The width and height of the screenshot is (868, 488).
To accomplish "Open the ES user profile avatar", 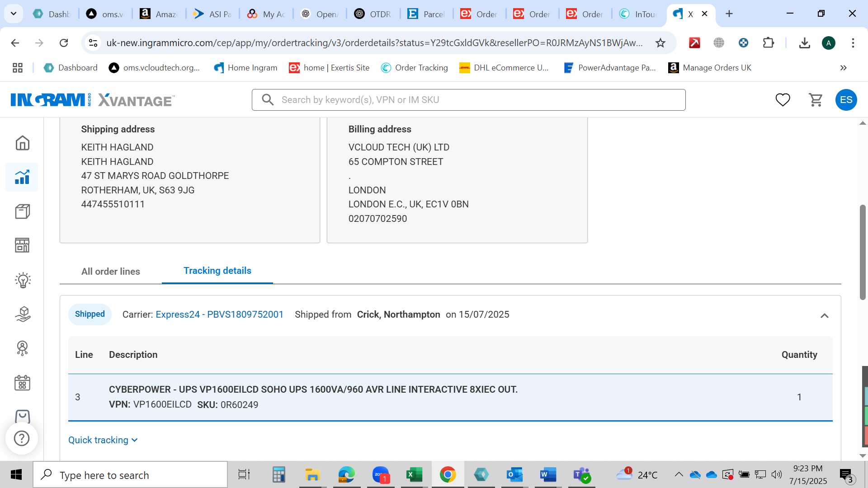I will [846, 100].
